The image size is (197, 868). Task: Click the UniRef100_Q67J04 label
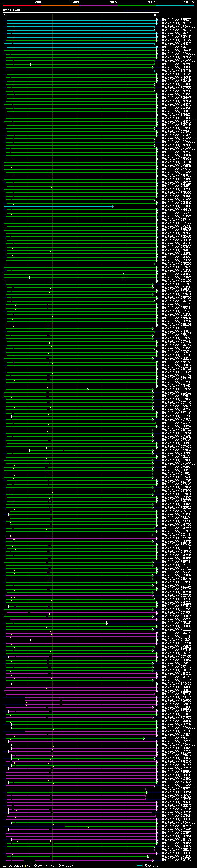177,220
